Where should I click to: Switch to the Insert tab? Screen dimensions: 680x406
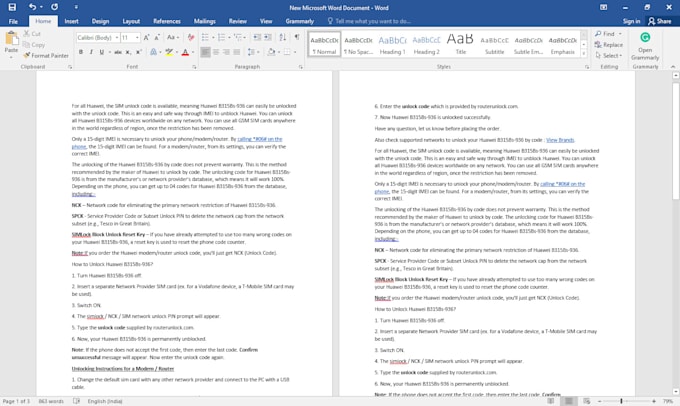click(72, 21)
